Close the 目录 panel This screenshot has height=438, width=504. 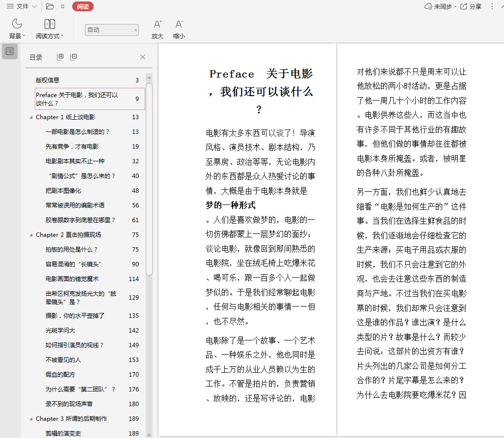point(143,57)
